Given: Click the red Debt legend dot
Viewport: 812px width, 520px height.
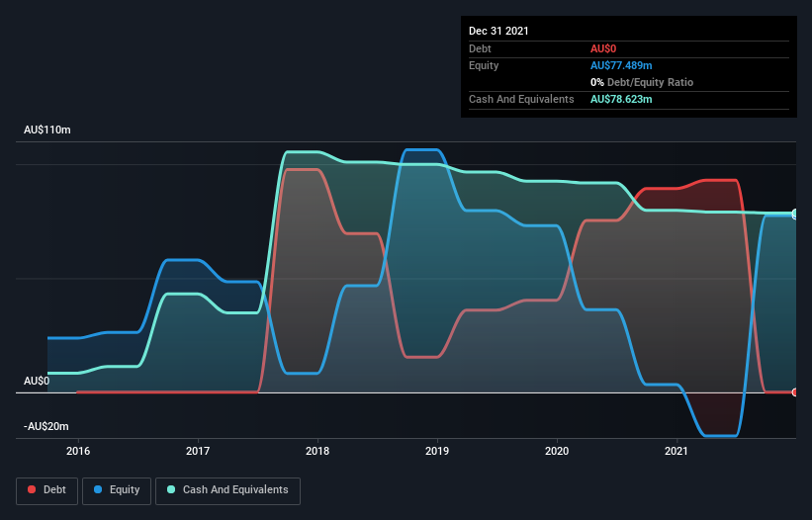Looking at the screenshot, I should tap(32, 489).
